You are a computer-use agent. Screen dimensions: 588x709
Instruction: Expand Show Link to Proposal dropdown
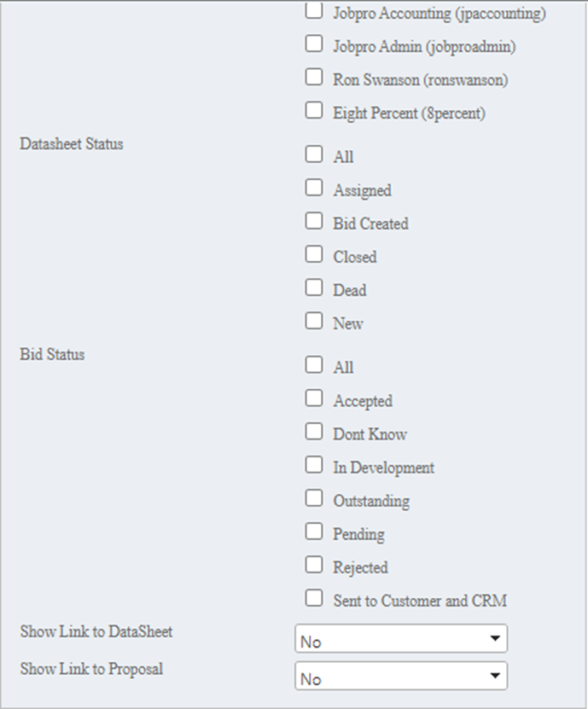(x=400, y=677)
